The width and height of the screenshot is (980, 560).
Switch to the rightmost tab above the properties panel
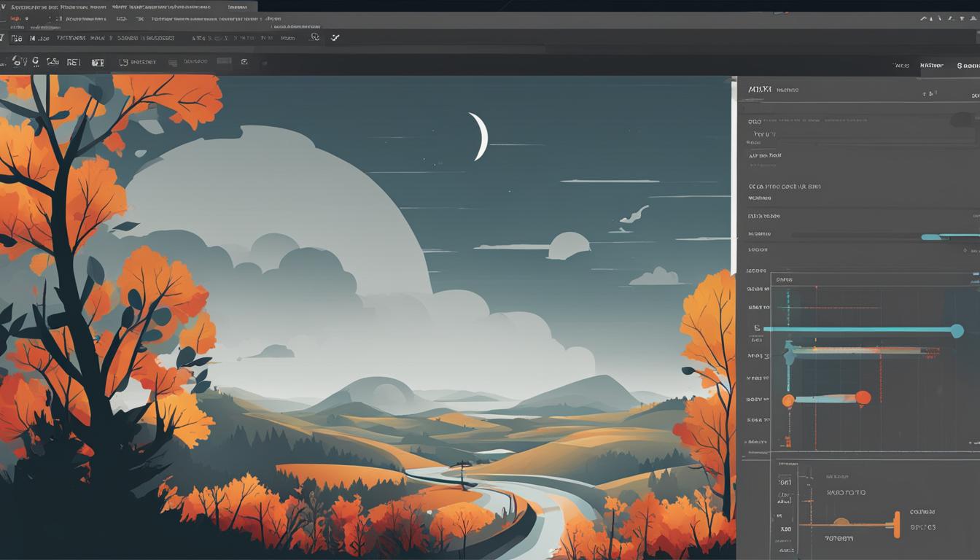pyautogui.click(x=962, y=66)
